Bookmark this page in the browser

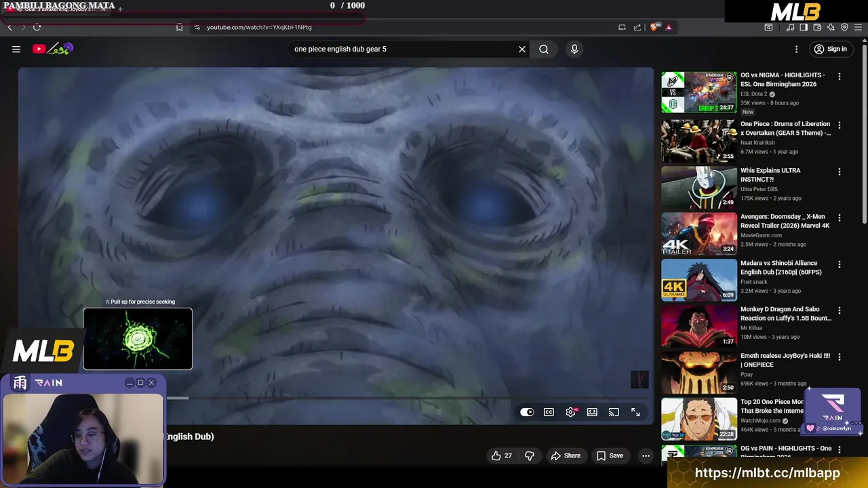pos(179,27)
